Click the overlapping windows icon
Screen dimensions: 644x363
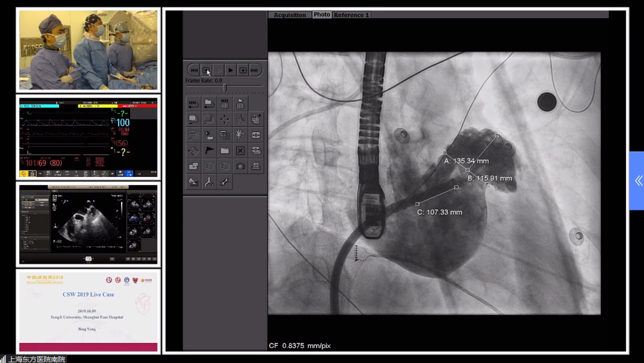pyautogui.click(x=225, y=135)
